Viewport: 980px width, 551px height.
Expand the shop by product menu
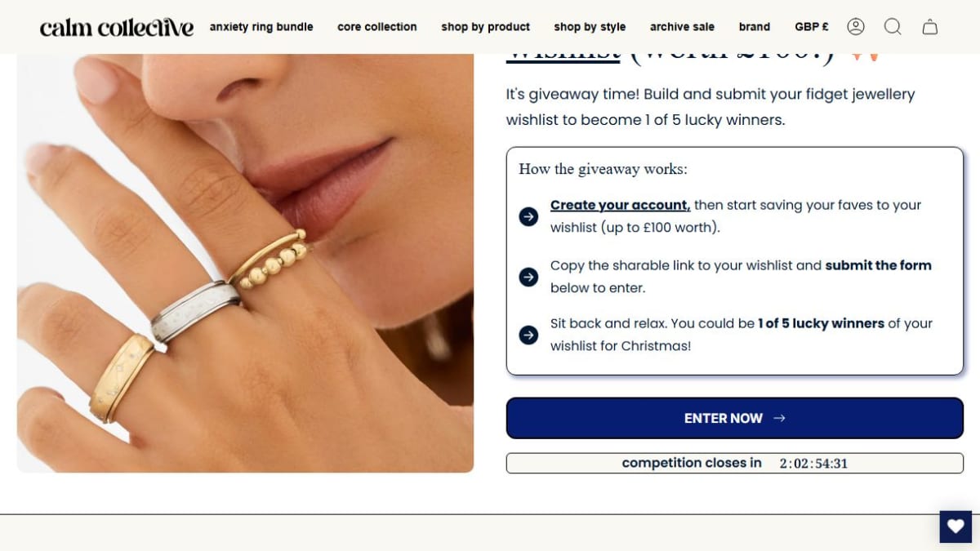(485, 27)
